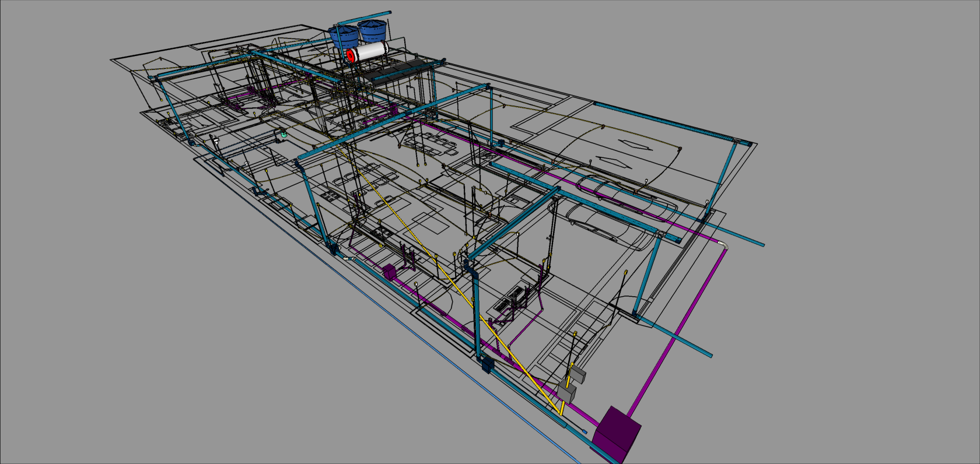980x464 pixels.
Task: Click the red end cap on white tank
Action: coord(351,55)
